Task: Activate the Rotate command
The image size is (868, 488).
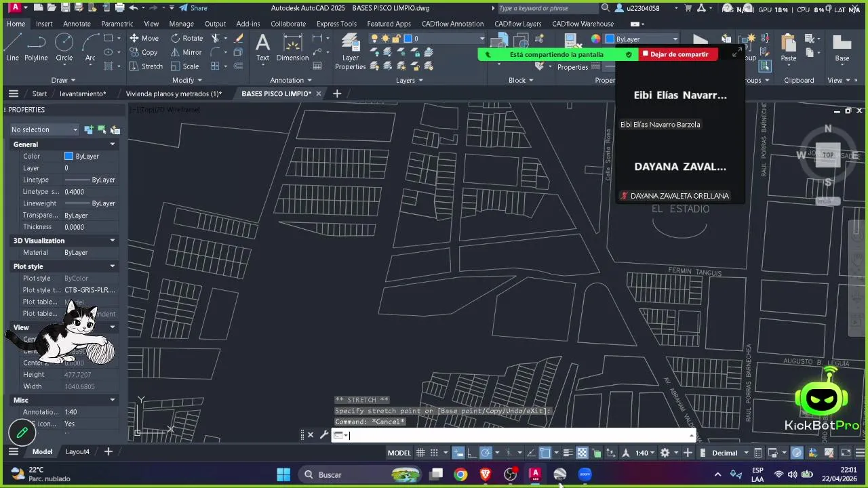Action: (x=186, y=38)
